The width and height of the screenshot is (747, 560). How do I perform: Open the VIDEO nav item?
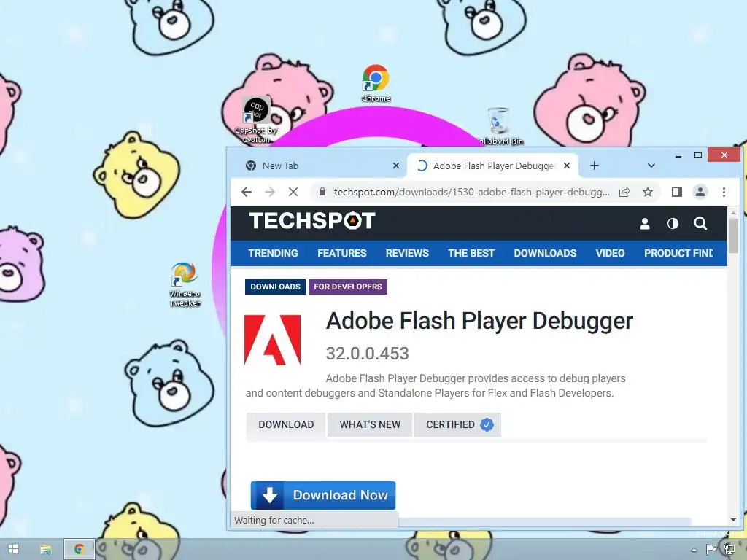point(610,253)
